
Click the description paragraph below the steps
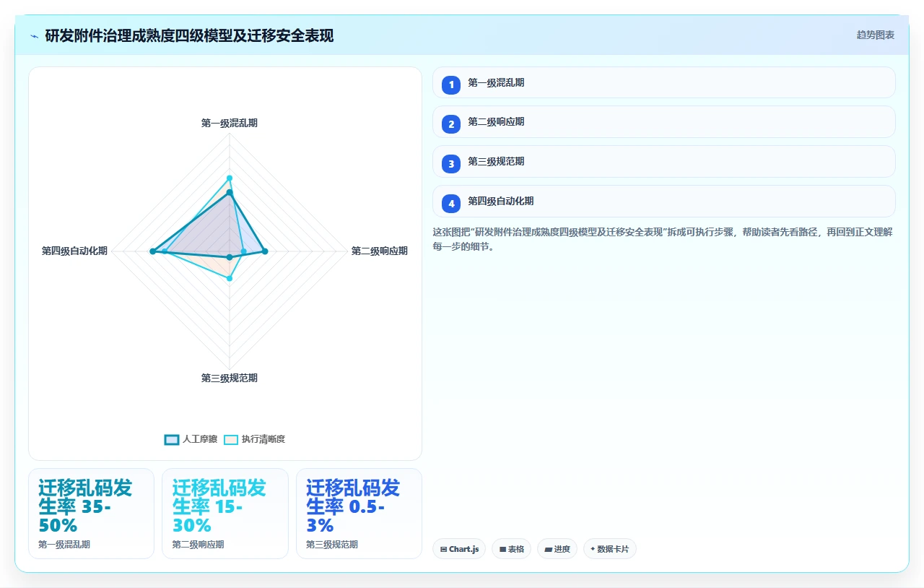(x=663, y=239)
